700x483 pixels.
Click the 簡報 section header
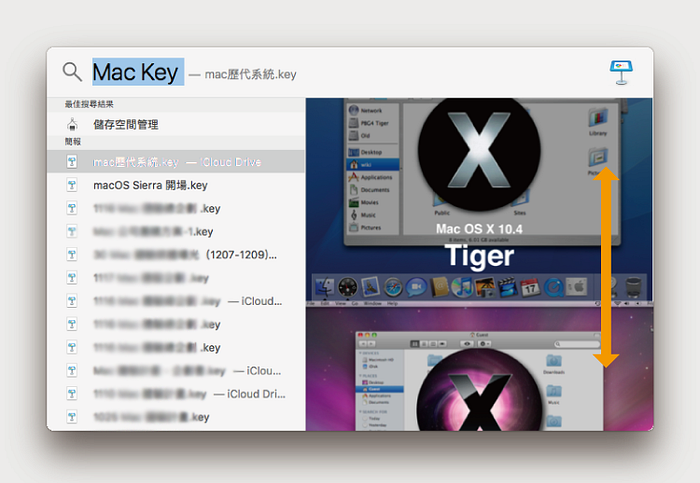tap(73, 142)
